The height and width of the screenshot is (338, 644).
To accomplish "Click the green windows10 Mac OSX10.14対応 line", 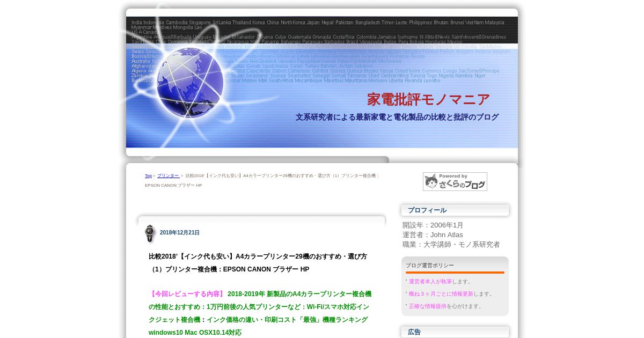I will coord(195,333).
